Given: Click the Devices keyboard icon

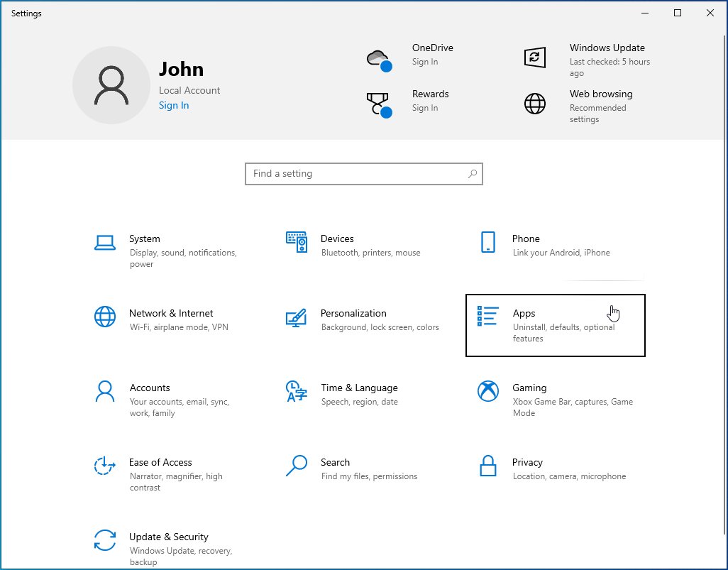Looking at the screenshot, I should click(x=297, y=243).
